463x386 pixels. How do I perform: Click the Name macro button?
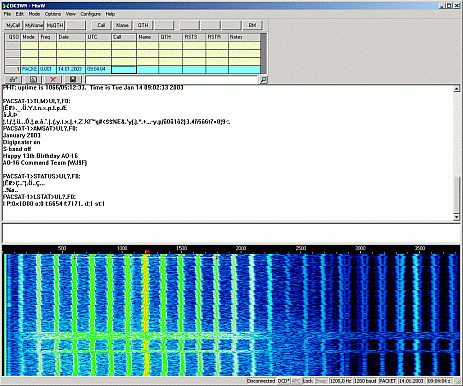point(122,25)
